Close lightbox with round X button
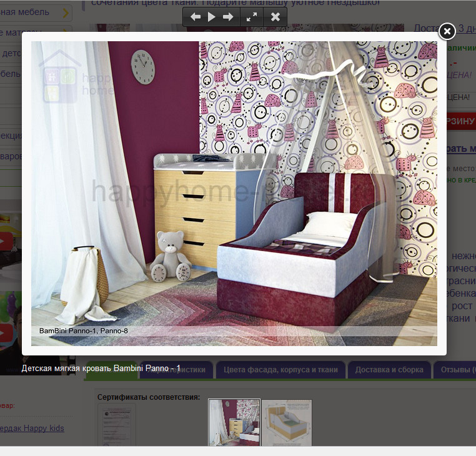 [447, 31]
